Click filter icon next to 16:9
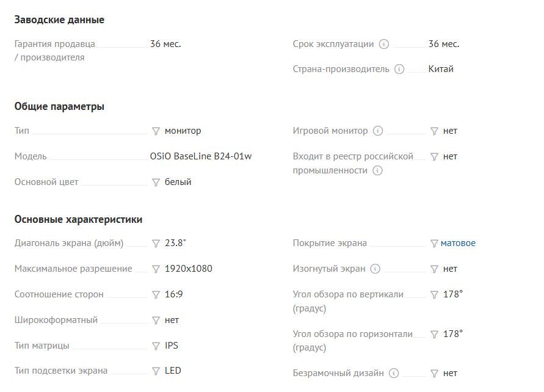 coord(156,295)
